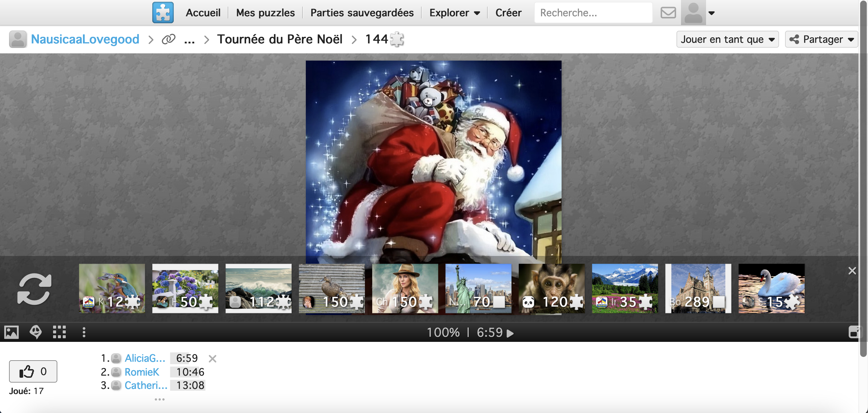Expand the Explorer dropdown menu
The height and width of the screenshot is (413, 868).
454,13
